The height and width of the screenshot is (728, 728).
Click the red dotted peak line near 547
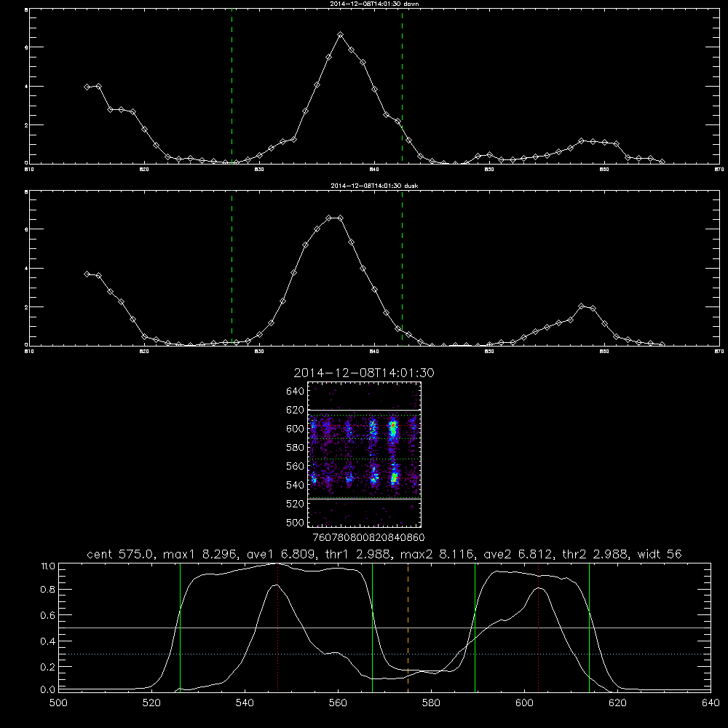[x=277, y=627]
